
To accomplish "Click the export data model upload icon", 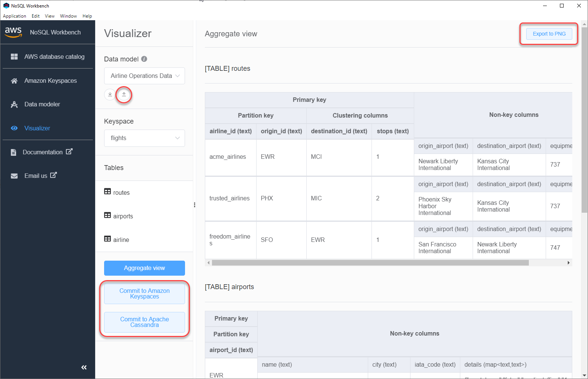I will [124, 94].
